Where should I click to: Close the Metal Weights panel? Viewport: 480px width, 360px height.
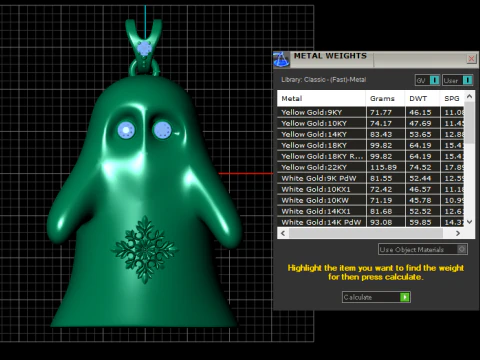(x=471, y=59)
